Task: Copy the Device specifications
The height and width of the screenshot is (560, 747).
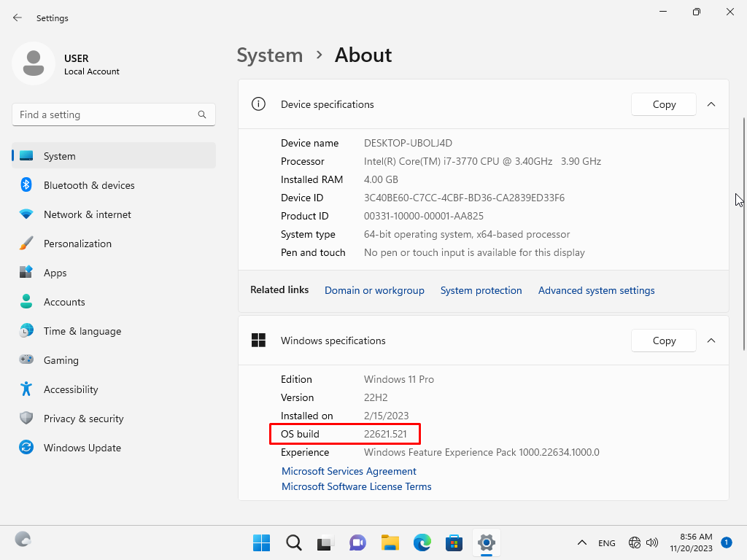Action: pyautogui.click(x=663, y=104)
